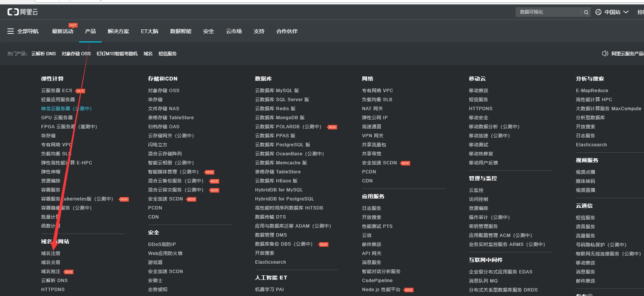Open the 解决方案 menu
Screen dimensions: 644x296
pyautogui.click(x=118, y=31)
